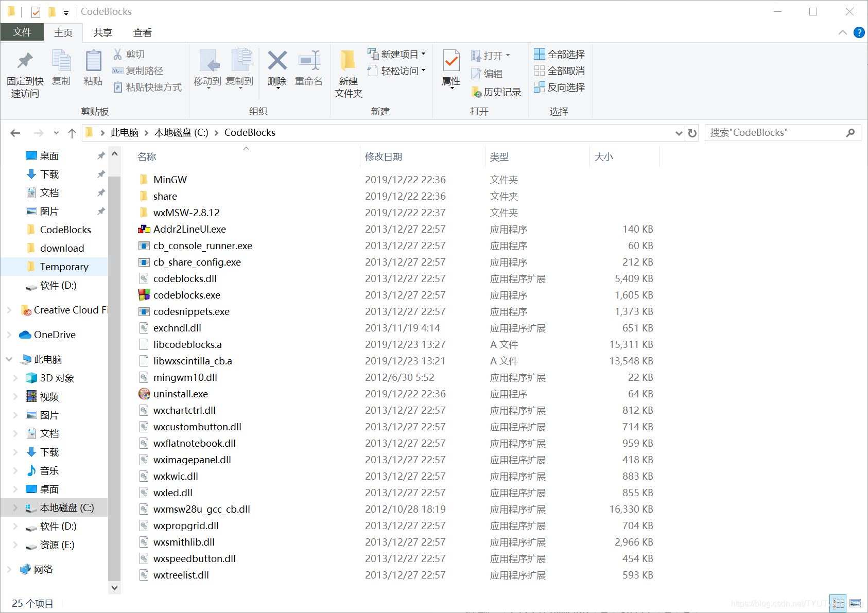
Task: Switch to the Share ribbon tab
Action: (102, 32)
